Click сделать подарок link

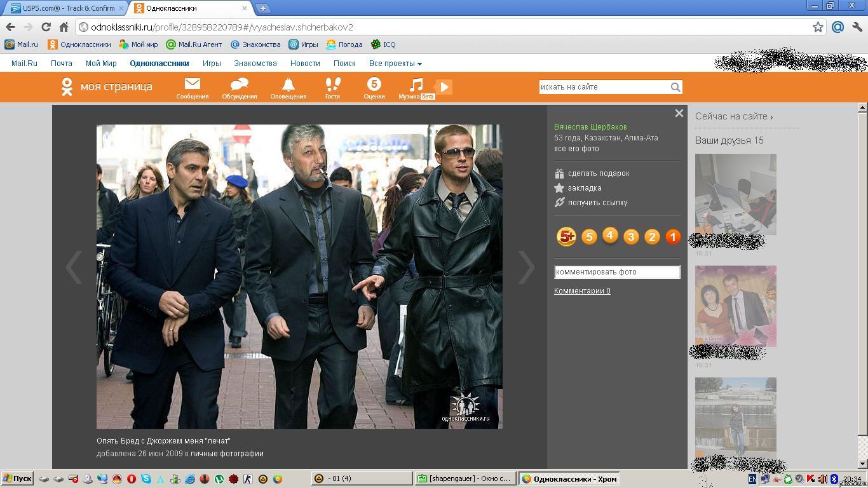click(599, 173)
